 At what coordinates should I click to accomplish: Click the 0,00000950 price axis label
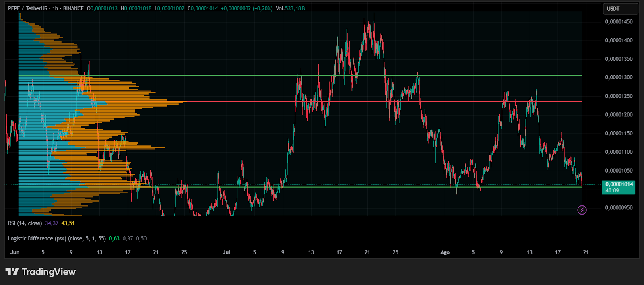[619, 208]
